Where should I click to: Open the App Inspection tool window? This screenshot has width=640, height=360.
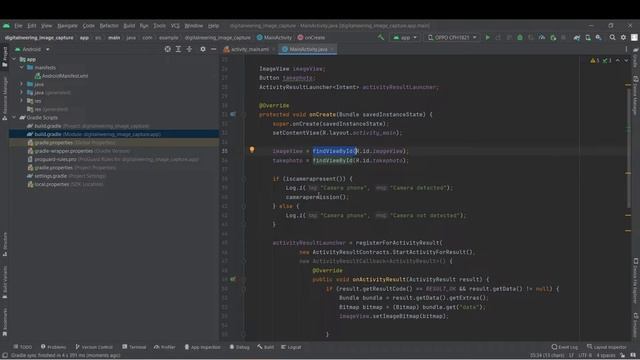(202, 347)
